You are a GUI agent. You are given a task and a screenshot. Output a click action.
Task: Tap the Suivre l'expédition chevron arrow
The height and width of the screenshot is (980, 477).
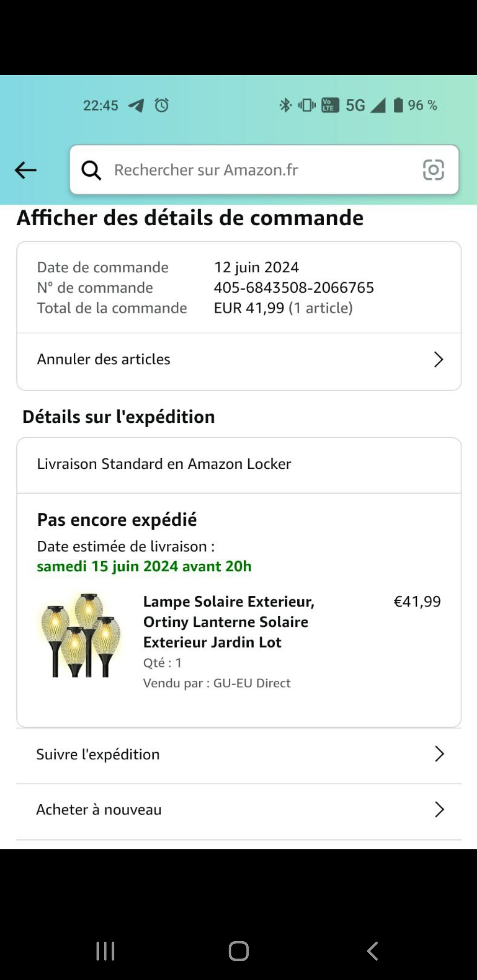tap(439, 754)
